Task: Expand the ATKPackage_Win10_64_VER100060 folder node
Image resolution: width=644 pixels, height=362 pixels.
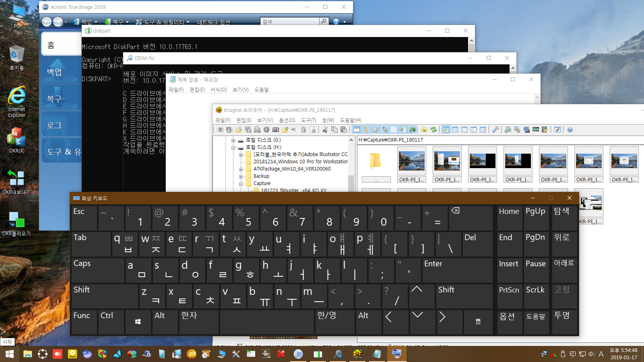Action: 241,169
